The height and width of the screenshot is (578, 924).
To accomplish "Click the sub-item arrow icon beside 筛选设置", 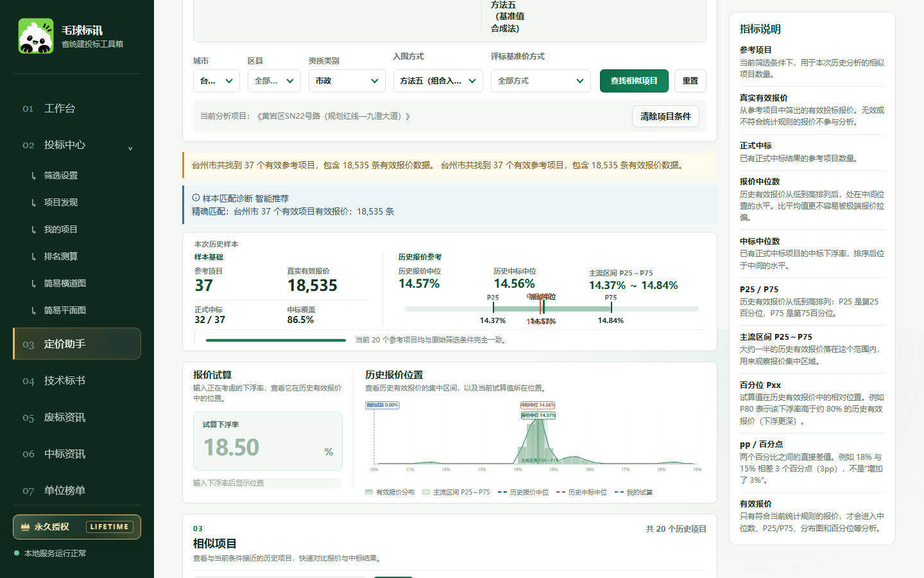I will [33, 175].
